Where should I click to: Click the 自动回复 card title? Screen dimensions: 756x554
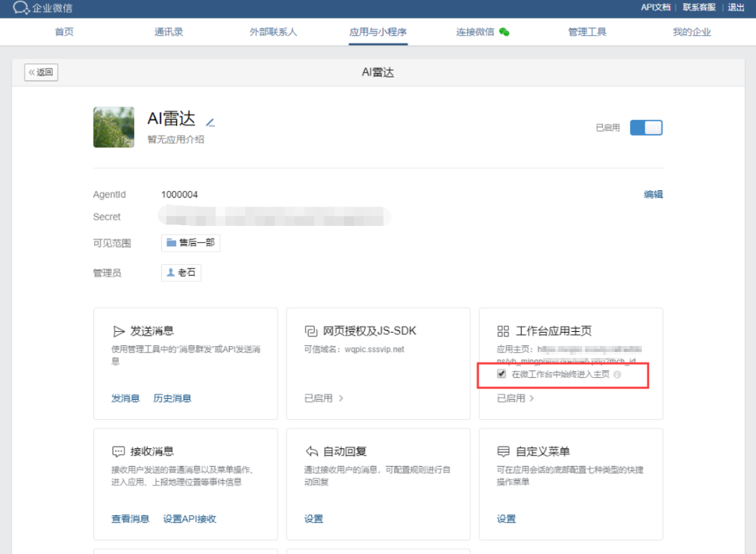click(345, 451)
